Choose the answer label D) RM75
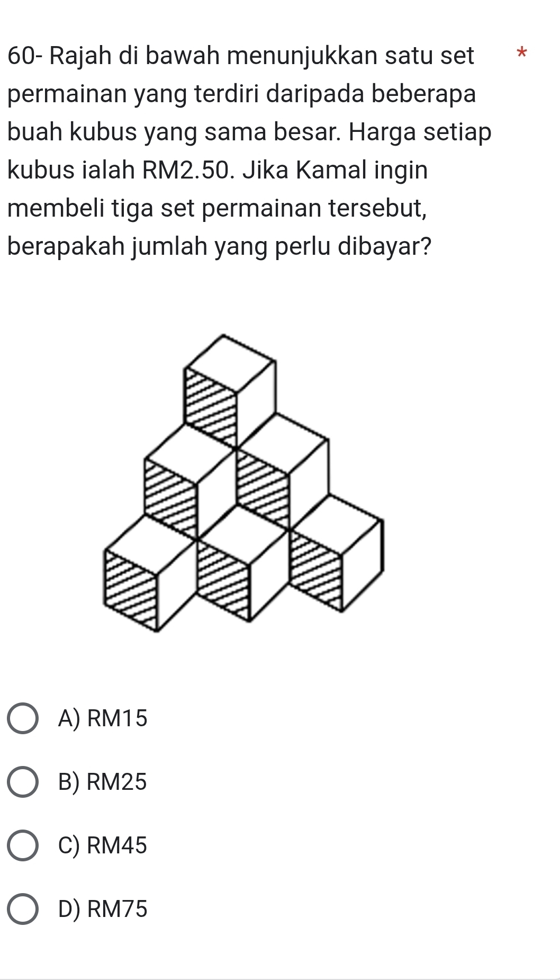Viewport: 560px width, 980px height. 103,909
